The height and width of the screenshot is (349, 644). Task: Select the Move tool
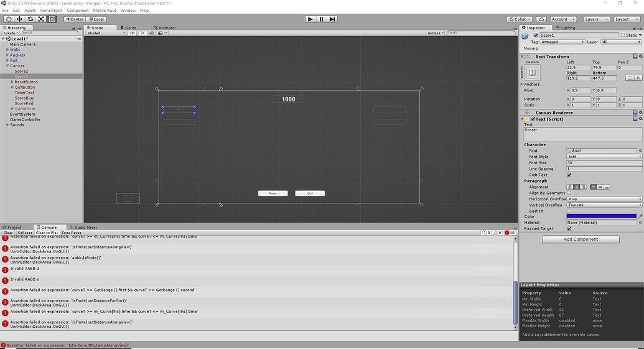[x=19, y=19]
